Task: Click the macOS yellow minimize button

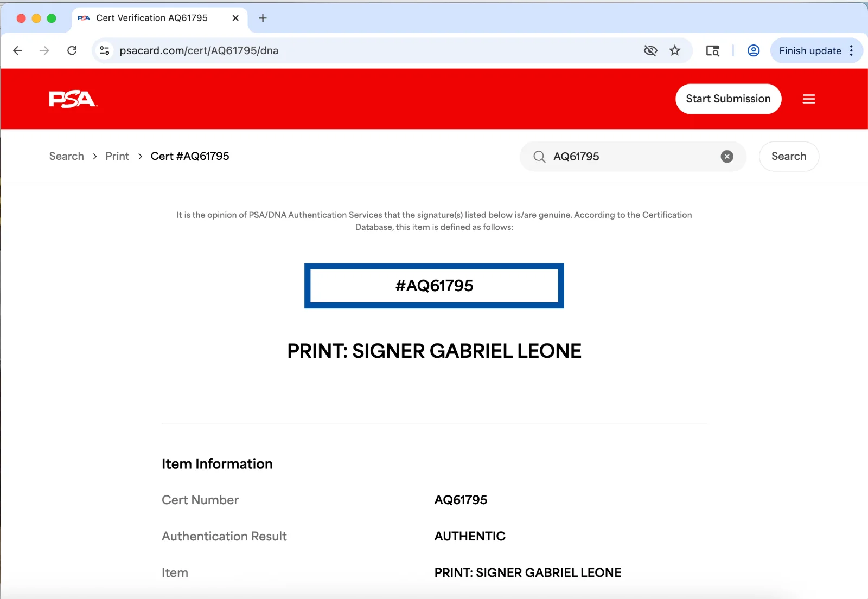Action: [36, 18]
